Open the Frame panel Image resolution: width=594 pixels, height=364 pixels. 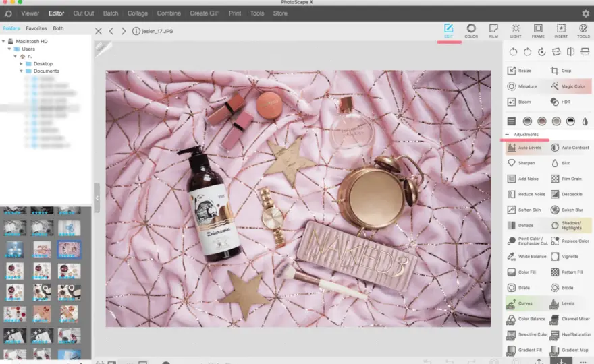pyautogui.click(x=538, y=30)
